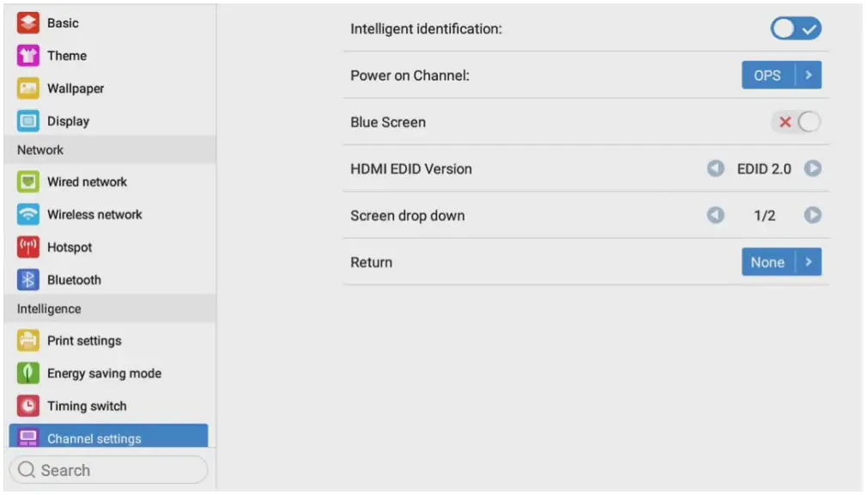This screenshot has width=868, height=495.
Task: Select the Wallpaper picture icon
Action: (28, 89)
